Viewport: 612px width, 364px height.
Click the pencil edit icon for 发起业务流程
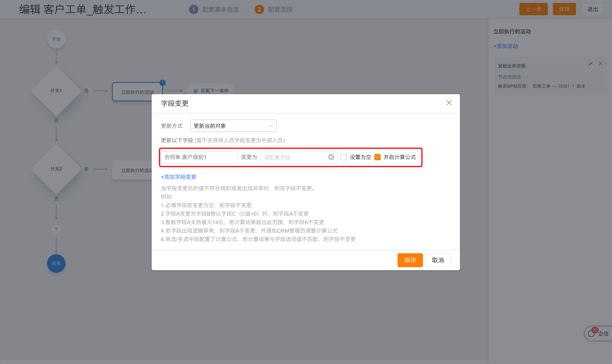[591, 64]
